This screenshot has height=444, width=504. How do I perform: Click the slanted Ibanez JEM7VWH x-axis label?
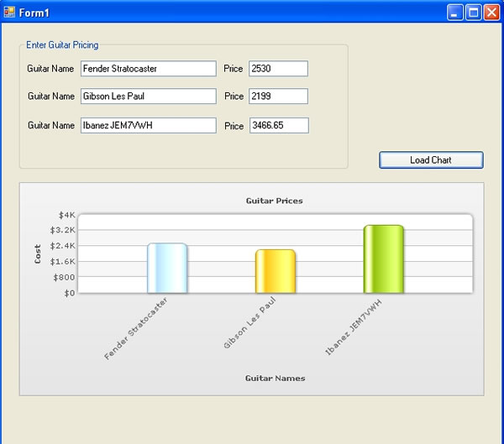pyautogui.click(x=354, y=327)
